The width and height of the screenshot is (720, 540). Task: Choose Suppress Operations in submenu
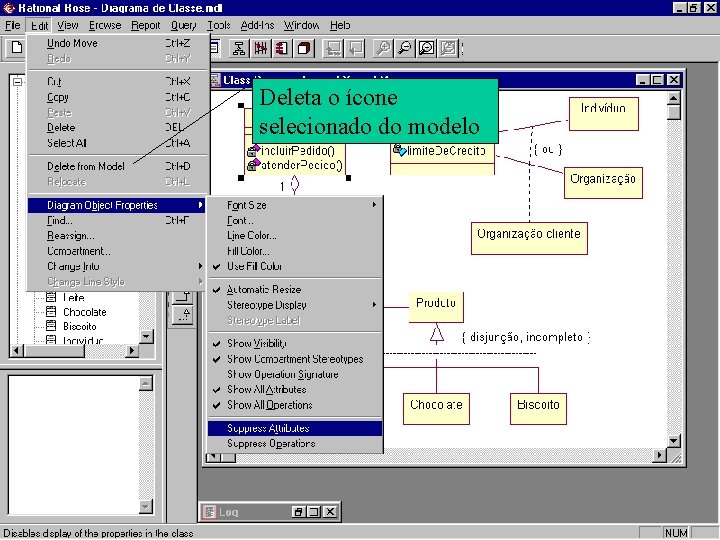click(x=295, y=444)
